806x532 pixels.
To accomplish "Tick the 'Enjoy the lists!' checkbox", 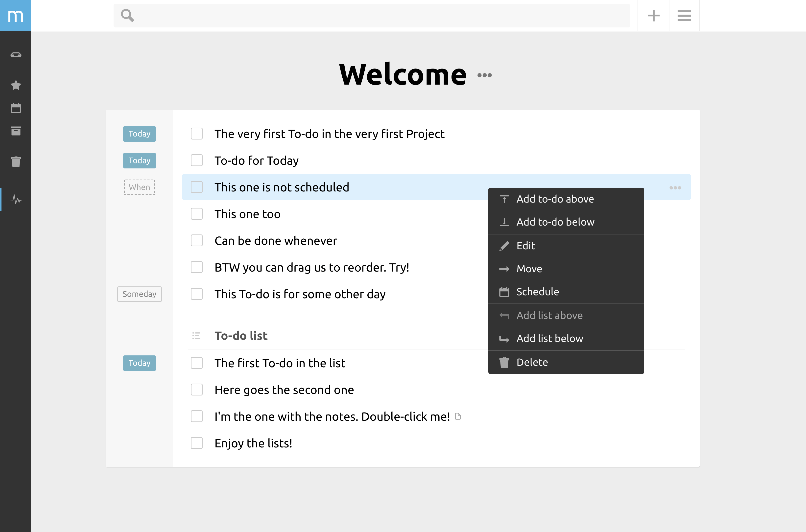I will [196, 443].
